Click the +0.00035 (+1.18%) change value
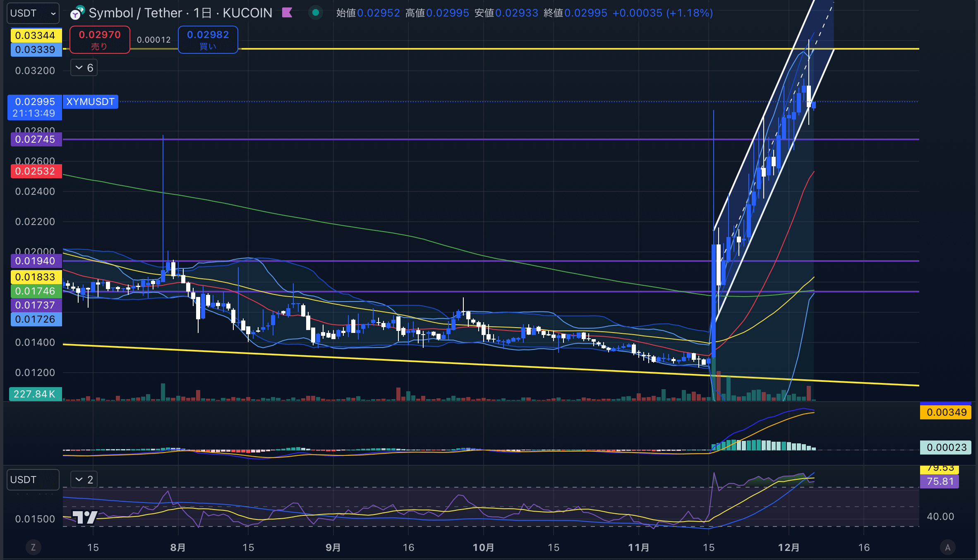This screenshot has width=978, height=560. [663, 13]
